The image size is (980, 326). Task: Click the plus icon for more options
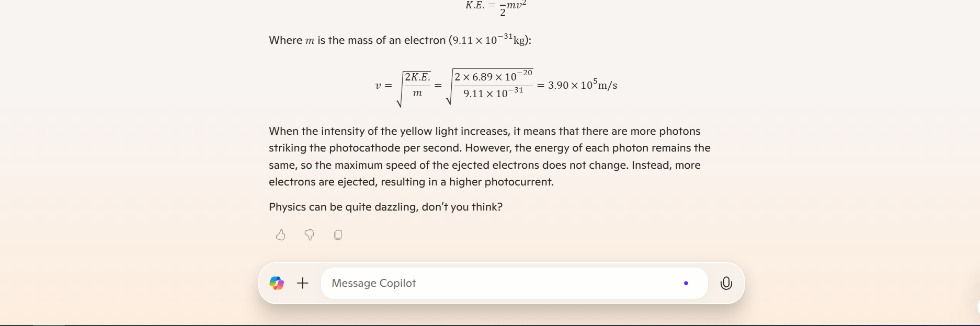303,283
